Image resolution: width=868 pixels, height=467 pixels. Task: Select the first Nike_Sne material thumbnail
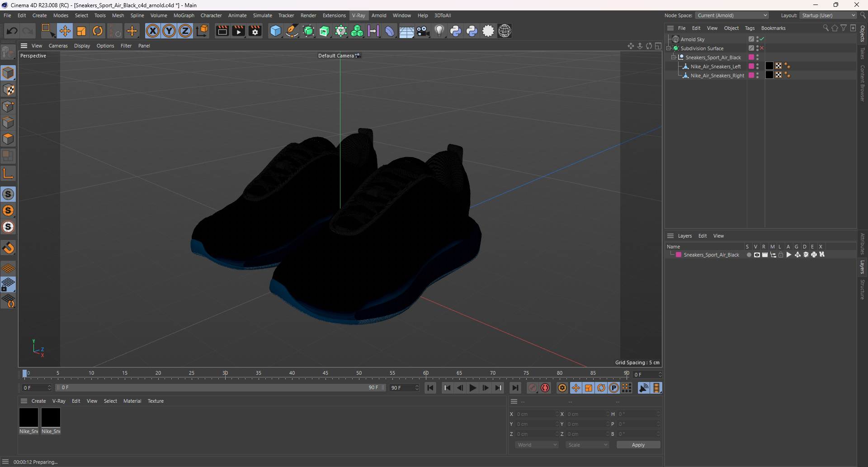(x=28, y=417)
